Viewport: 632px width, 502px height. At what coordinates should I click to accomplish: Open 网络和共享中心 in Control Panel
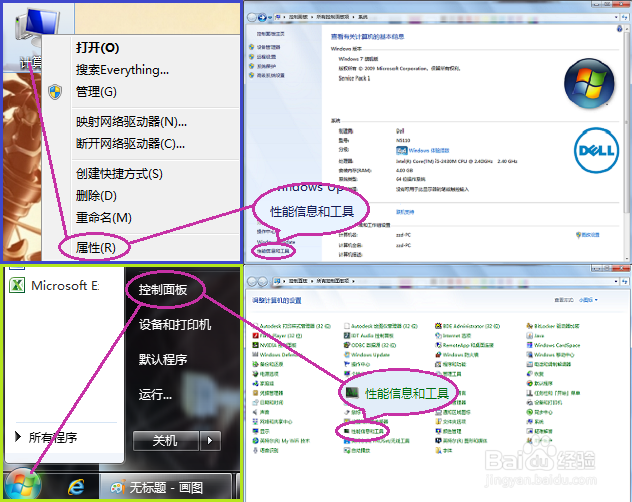click(x=272, y=422)
